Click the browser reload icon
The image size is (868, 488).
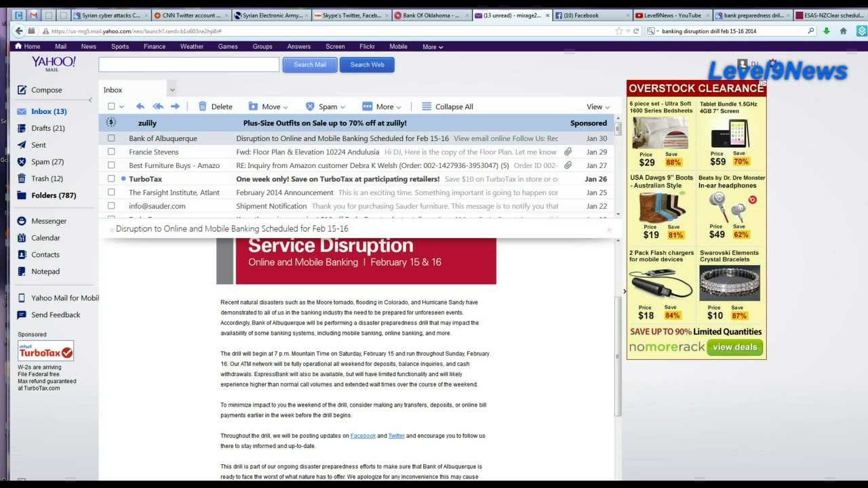pos(636,30)
